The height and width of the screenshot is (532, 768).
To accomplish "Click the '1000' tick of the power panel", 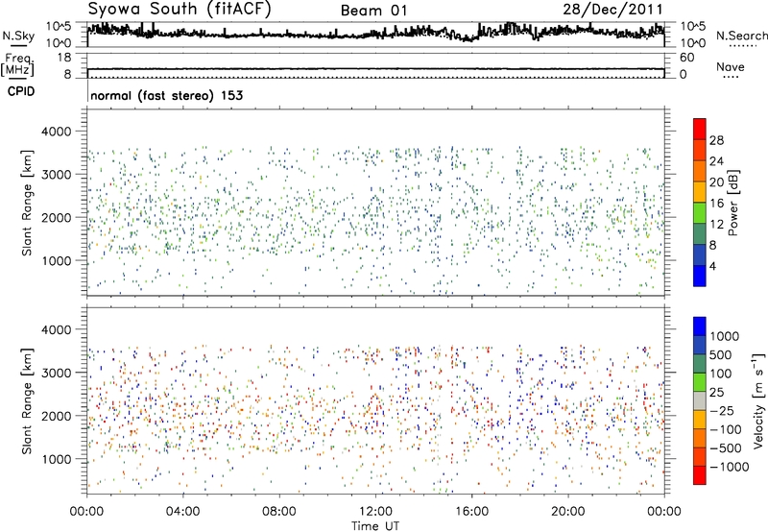I will coord(56,261).
